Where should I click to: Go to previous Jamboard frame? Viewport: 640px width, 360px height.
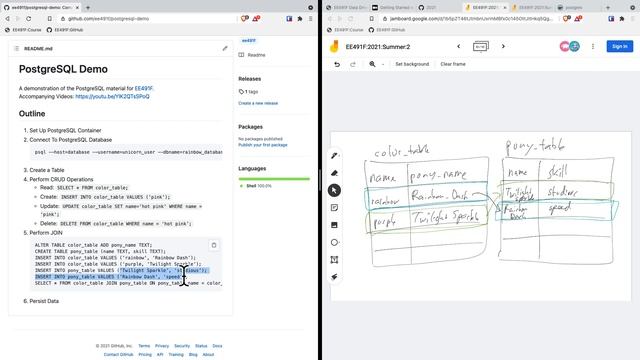coord(459,47)
